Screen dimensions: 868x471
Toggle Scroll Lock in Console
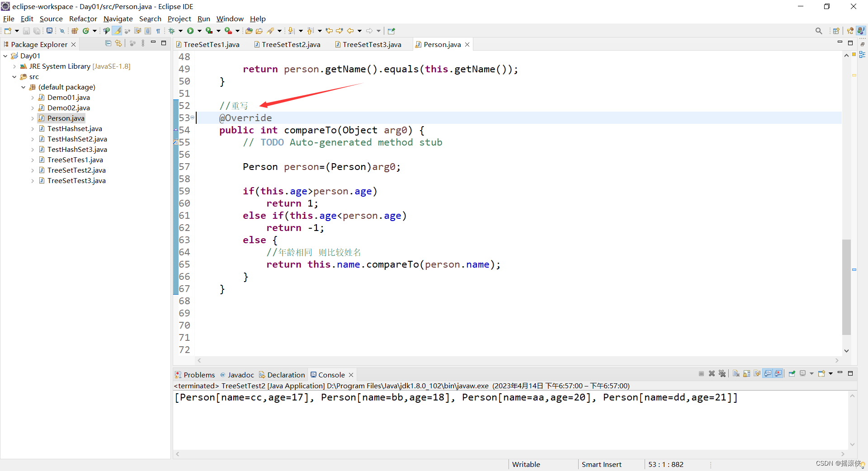pyautogui.click(x=746, y=373)
